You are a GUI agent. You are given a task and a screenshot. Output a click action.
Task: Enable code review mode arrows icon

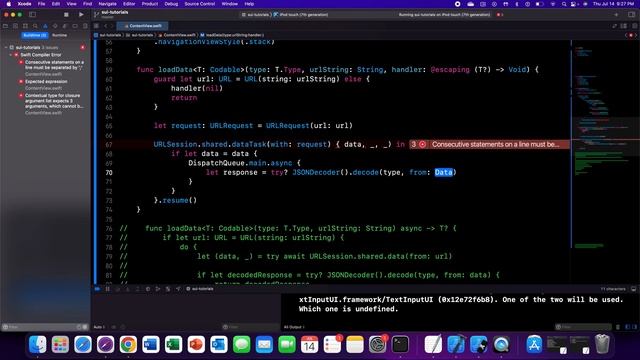(x=614, y=26)
